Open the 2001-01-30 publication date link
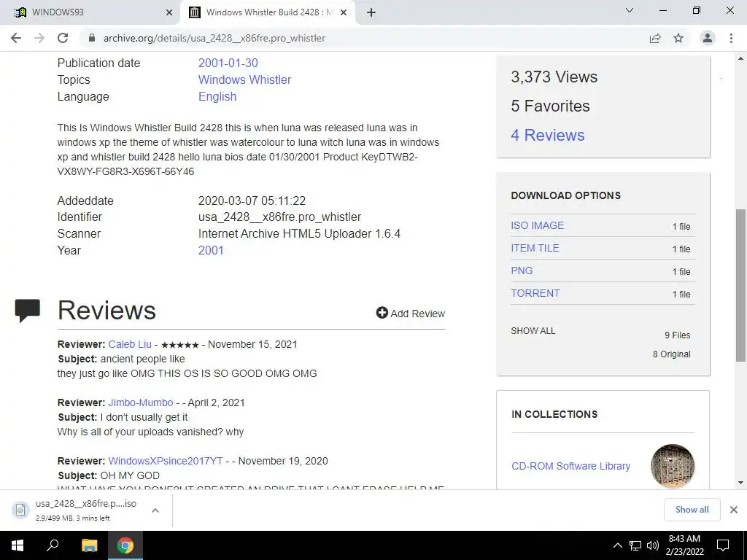The image size is (747, 560). pyautogui.click(x=228, y=63)
